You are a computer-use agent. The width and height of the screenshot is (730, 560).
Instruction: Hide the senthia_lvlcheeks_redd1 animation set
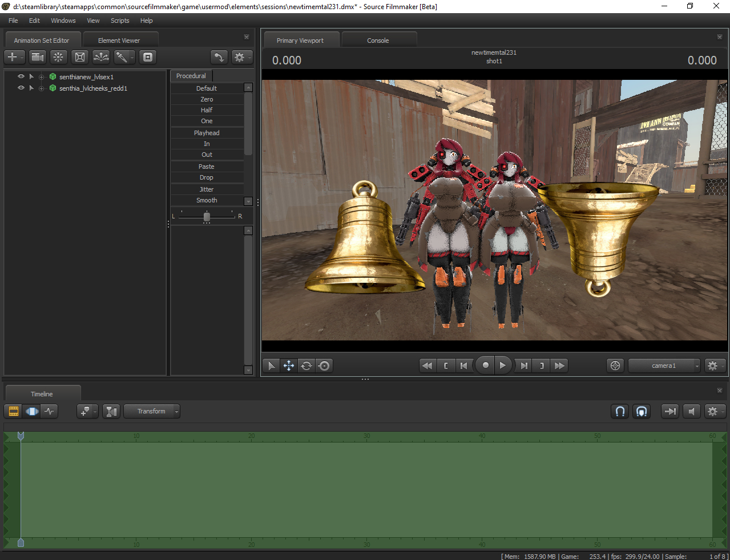click(21, 88)
